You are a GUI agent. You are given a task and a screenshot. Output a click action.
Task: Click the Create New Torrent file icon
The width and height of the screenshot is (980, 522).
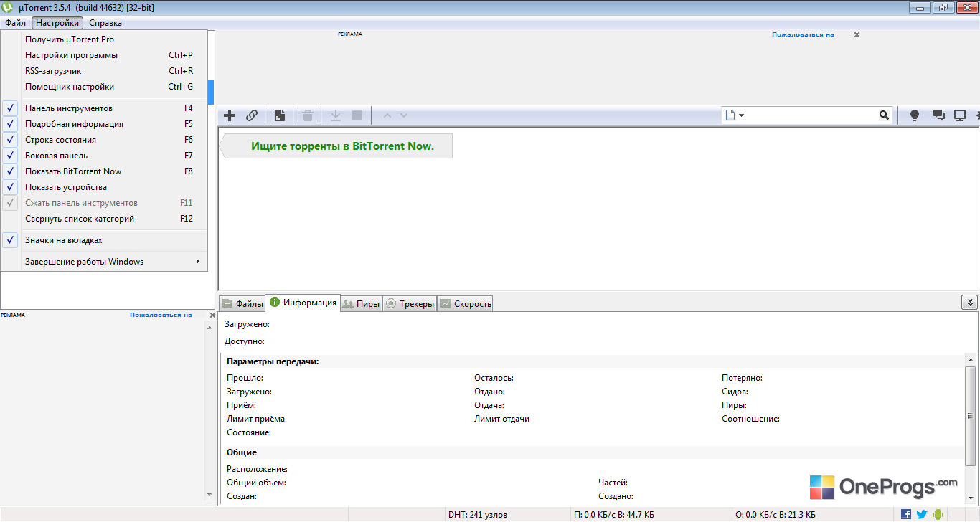coord(280,115)
